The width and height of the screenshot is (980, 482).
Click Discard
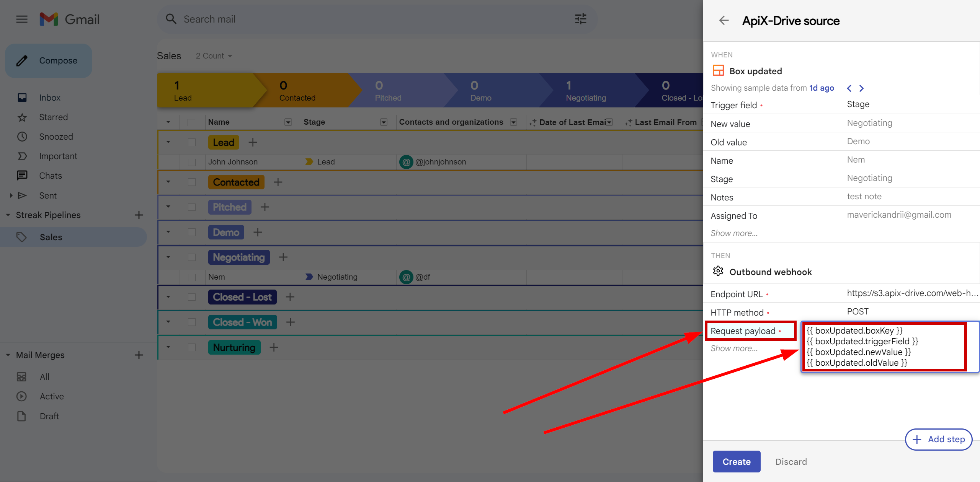(x=791, y=462)
